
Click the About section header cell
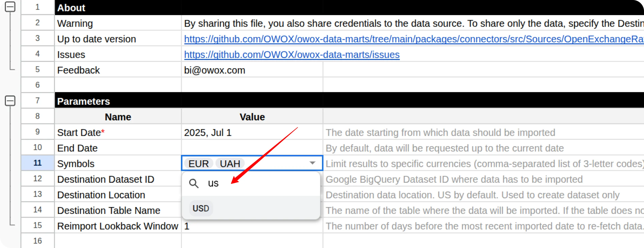(118, 8)
